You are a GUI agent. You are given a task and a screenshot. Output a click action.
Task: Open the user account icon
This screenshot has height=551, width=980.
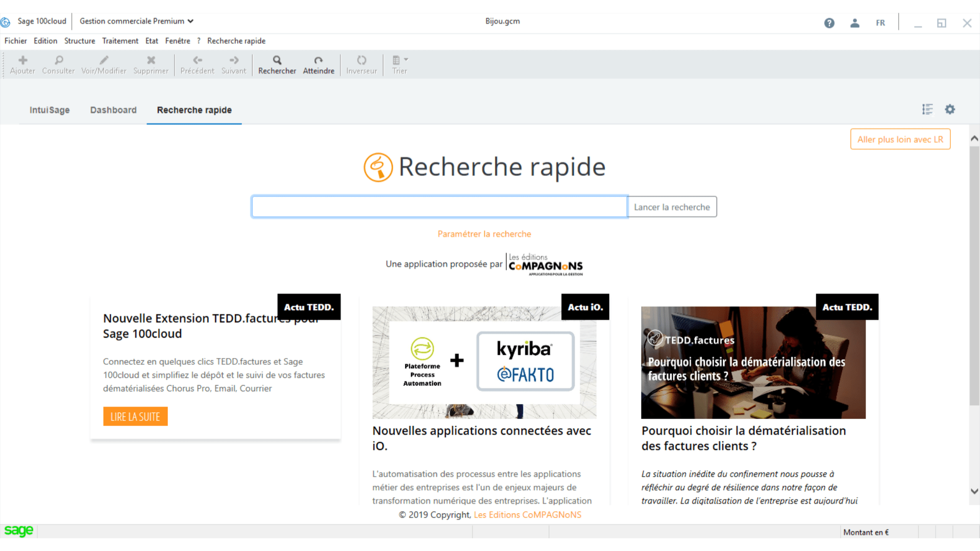(x=855, y=23)
